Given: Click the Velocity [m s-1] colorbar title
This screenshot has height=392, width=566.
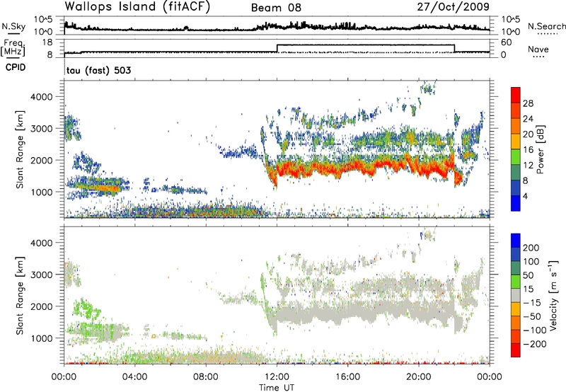Looking at the screenshot, I should click(x=553, y=295).
